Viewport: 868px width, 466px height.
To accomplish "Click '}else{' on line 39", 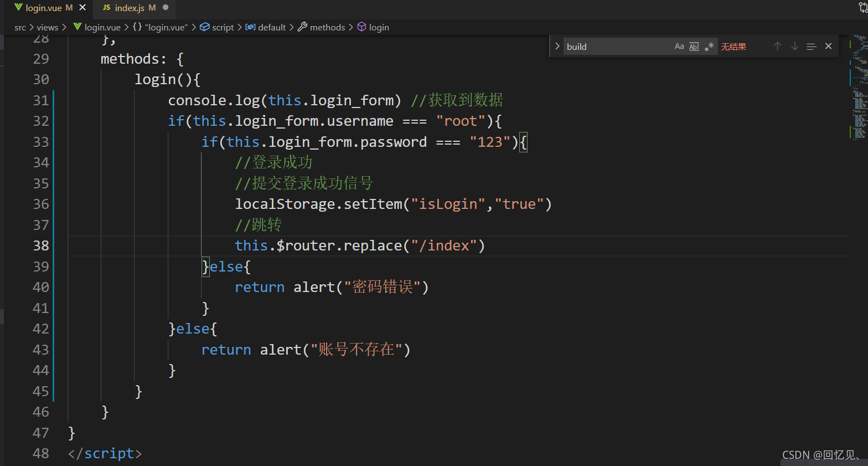I will coord(226,267).
